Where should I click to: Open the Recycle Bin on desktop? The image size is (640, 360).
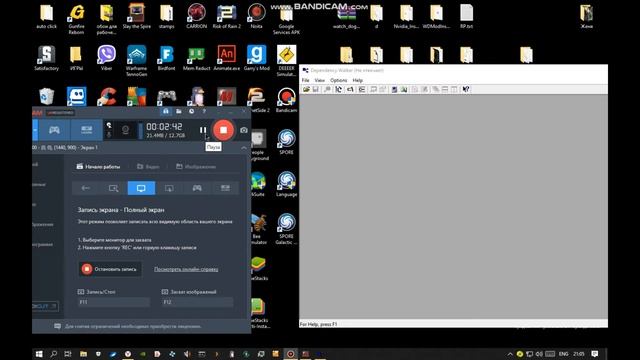[x=47, y=97]
